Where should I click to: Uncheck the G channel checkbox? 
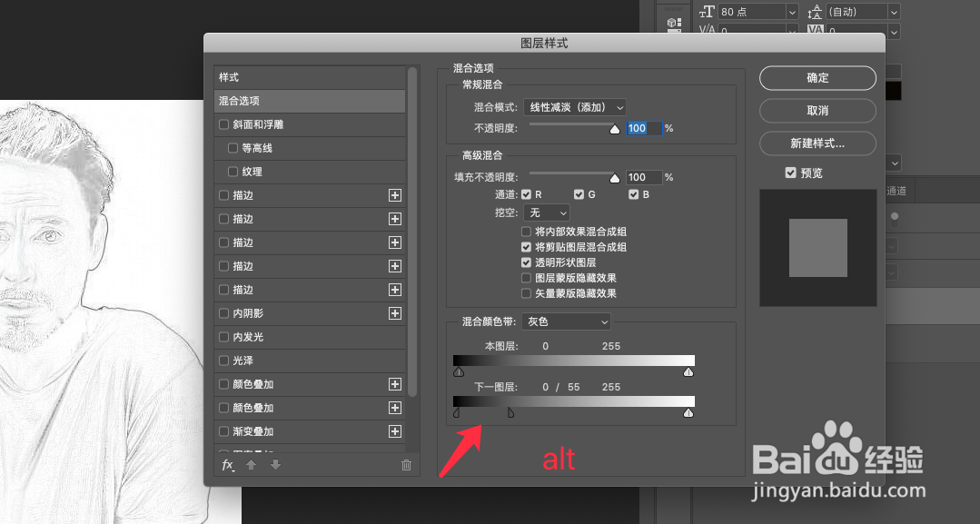(x=579, y=194)
